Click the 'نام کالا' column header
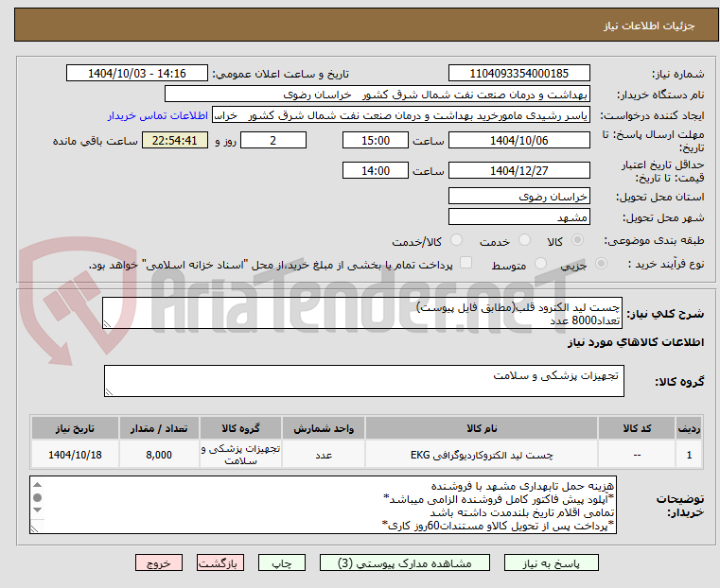The width and height of the screenshot is (720, 588). pos(482,428)
